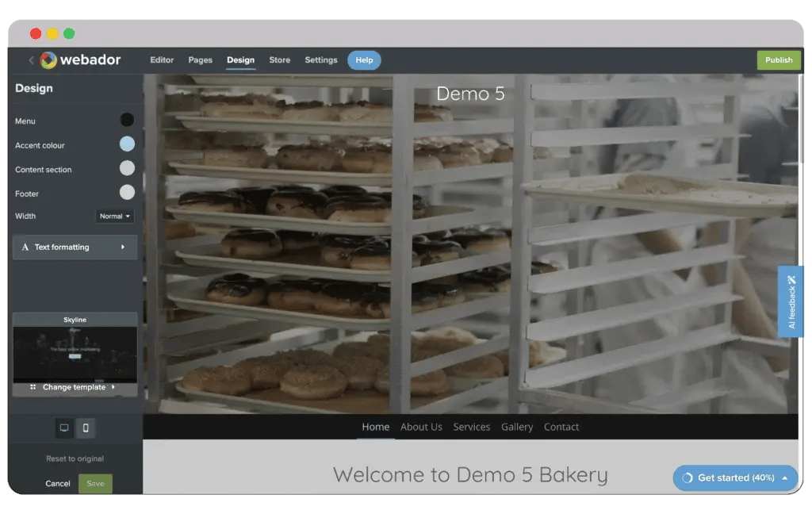Open the Gallery page in site navigation
Viewport: 812px width, 514px height.
(517, 427)
